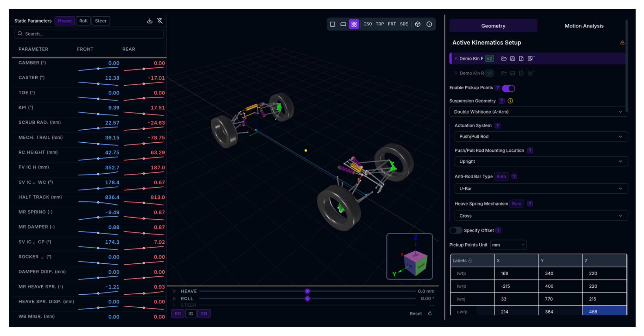Click the unpin panel icon
The width and height of the screenshot is (644, 336).
coord(160,21)
